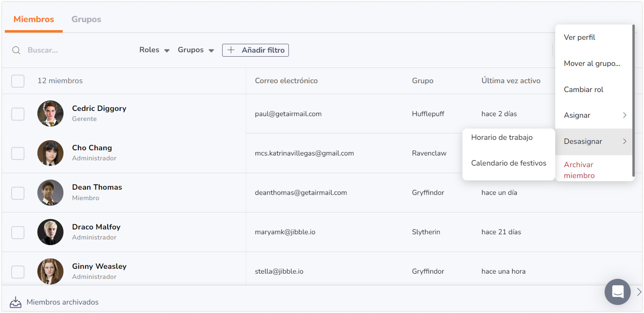Click email paul@getairmail.com
This screenshot has width=644, height=313.
click(288, 114)
